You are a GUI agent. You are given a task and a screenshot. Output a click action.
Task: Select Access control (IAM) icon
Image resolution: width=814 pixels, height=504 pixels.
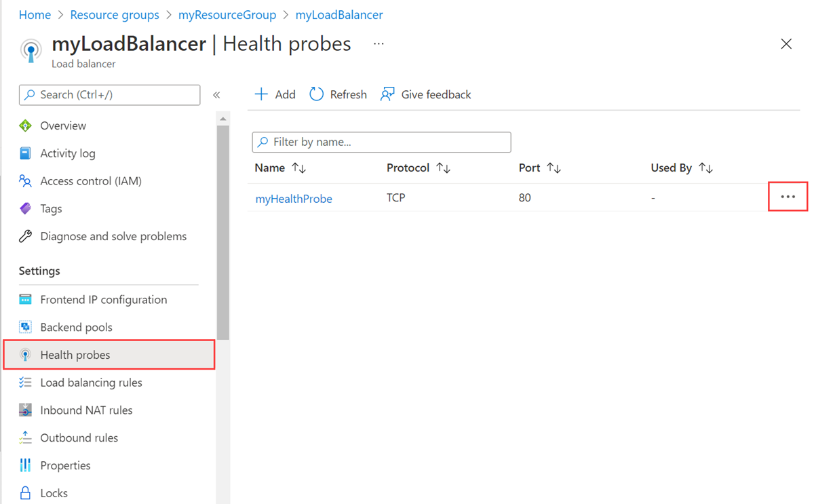(25, 181)
